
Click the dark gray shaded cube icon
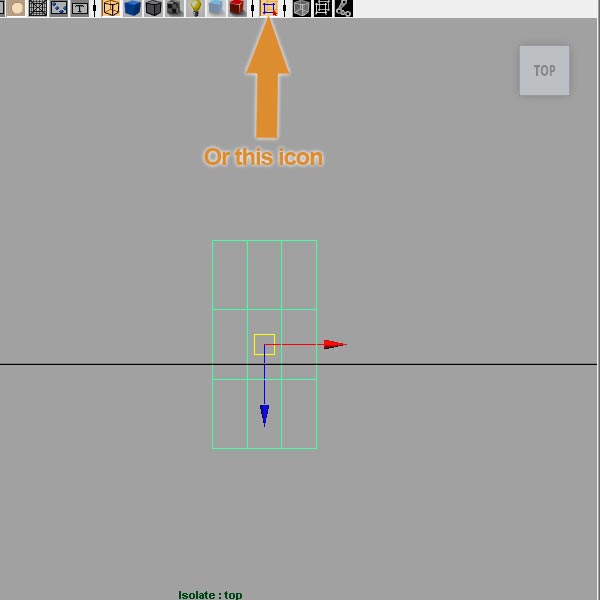tap(153, 8)
